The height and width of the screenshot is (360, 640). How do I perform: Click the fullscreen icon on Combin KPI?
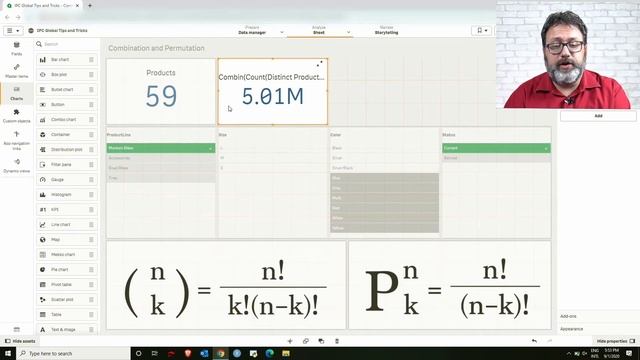(x=320, y=64)
